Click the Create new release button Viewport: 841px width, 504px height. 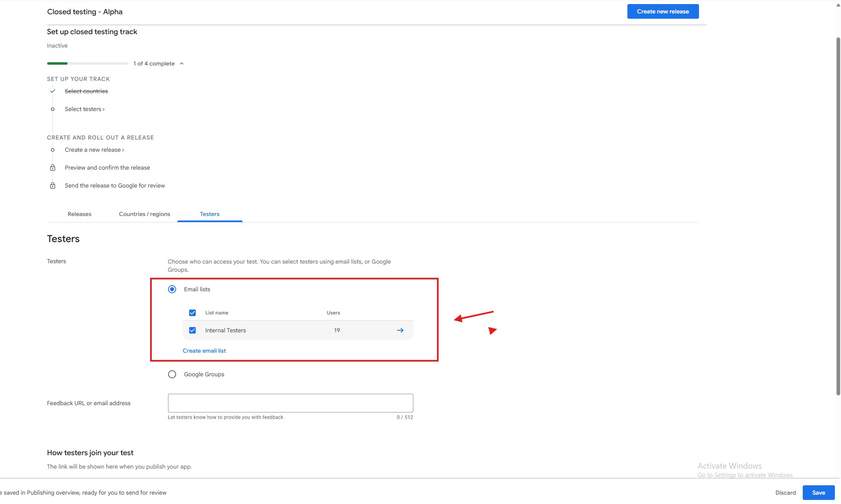[x=662, y=11]
